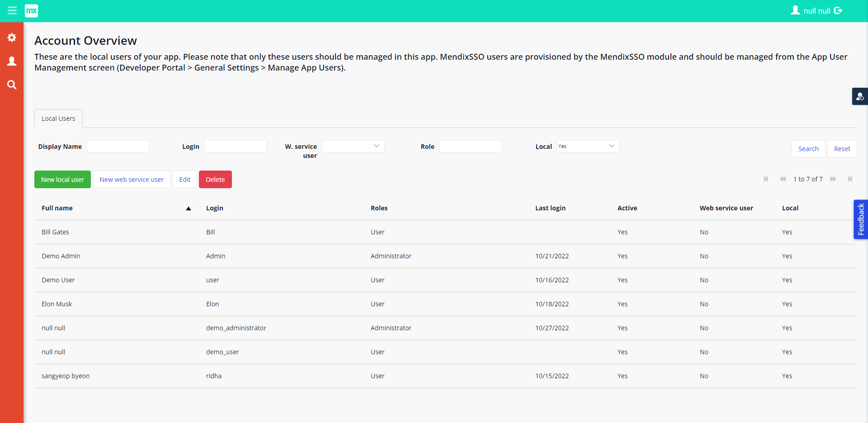This screenshot has width=868, height=423.
Task: Click the Search button
Action: click(x=808, y=148)
